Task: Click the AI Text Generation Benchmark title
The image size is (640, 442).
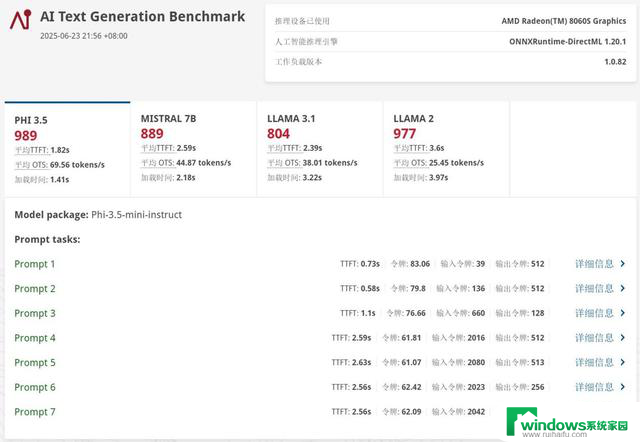Action: 142,16
